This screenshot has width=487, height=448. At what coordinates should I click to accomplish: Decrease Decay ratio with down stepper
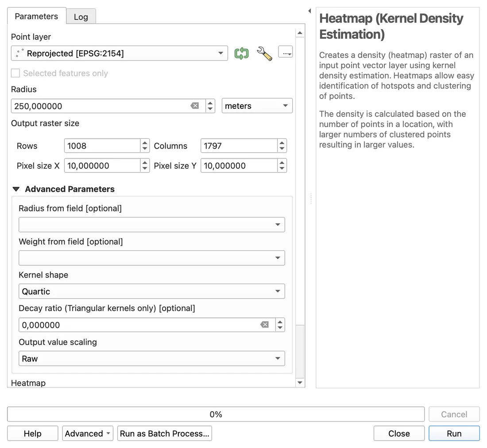[x=280, y=328]
